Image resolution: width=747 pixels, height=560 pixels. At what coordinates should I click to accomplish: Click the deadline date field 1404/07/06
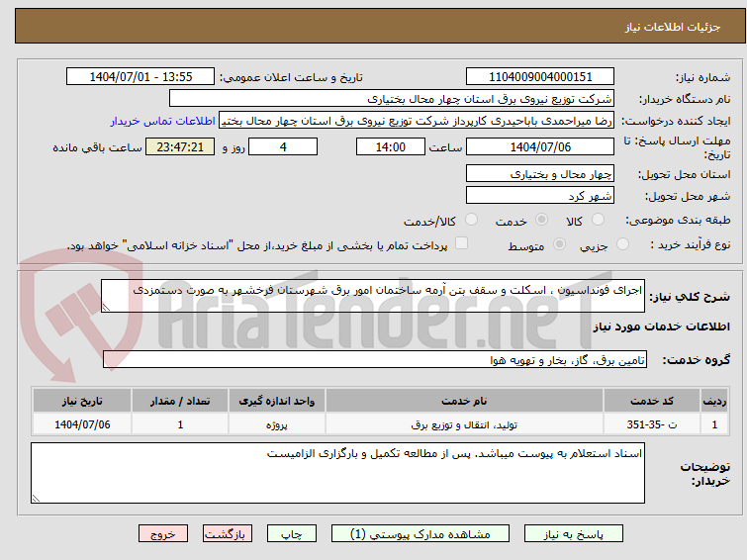click(x=540, y=146)
